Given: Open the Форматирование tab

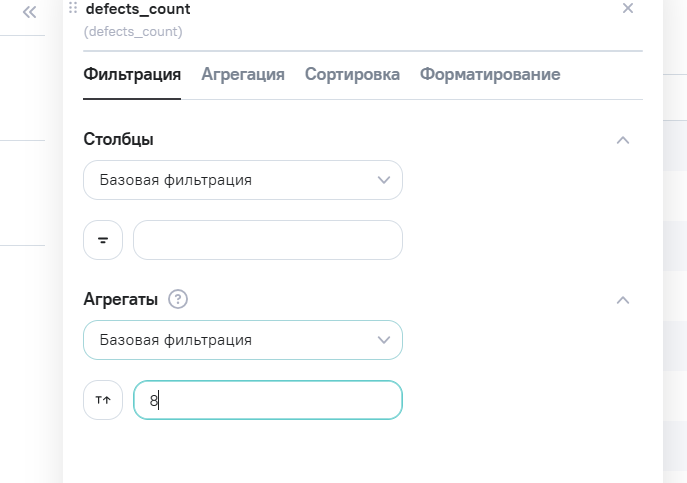Looking at the screenshot, I should pyautogui.click(x=490, y=75).
